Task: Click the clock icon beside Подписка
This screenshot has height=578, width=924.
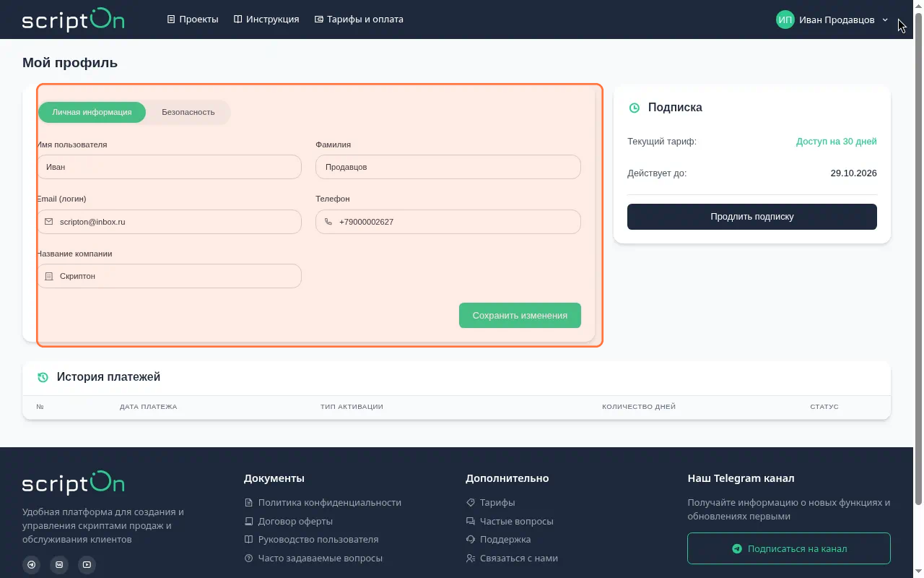Action: pyautogui.click(x=635, y=108)
